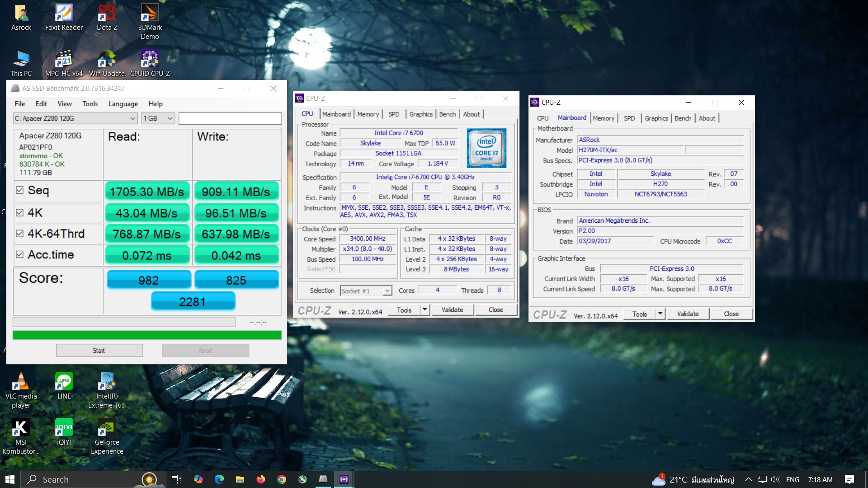The height and width of the screenshot is (488, 868).
Task: Open Intel Extreme Tuning shortcut
Action: point(107,390)
